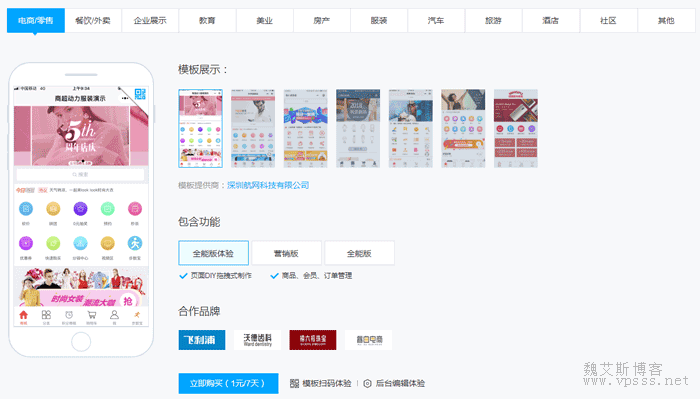Choose the 全能版 feature option
The image size is (700, 399).
[359, 253]
